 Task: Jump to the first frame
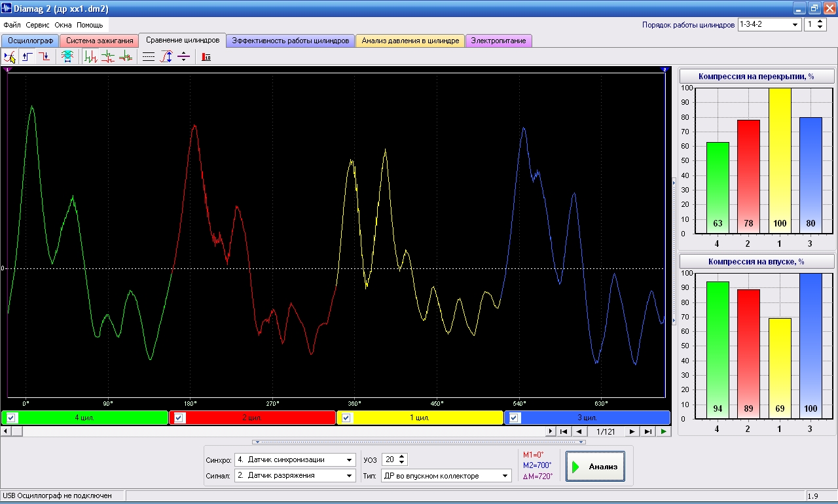564,431
